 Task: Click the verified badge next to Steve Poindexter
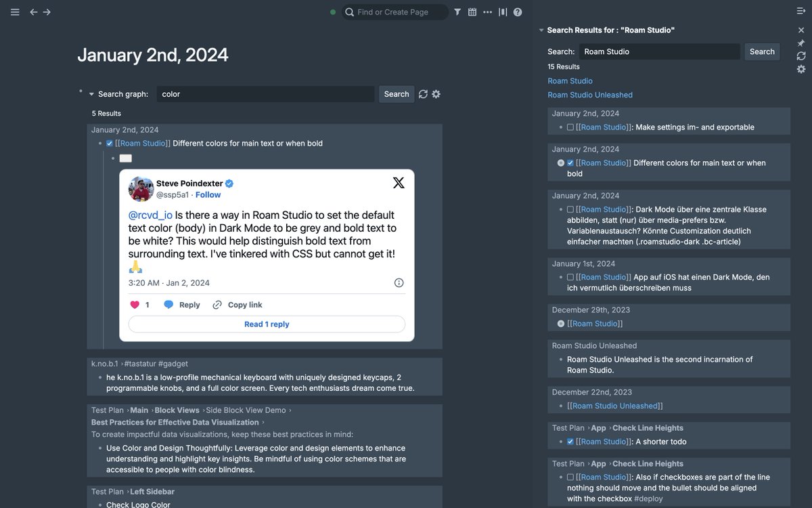(229, 184)
